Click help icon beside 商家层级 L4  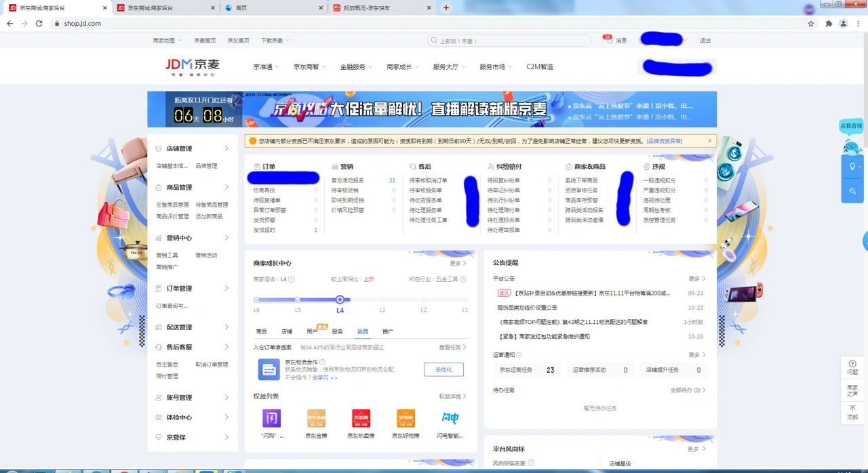click(292, 279)
